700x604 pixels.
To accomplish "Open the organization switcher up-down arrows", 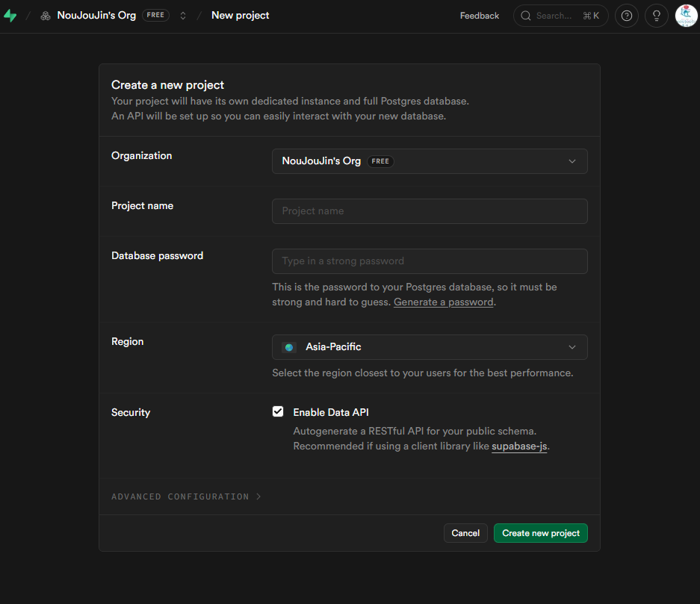I will click(x=183, y=16).
